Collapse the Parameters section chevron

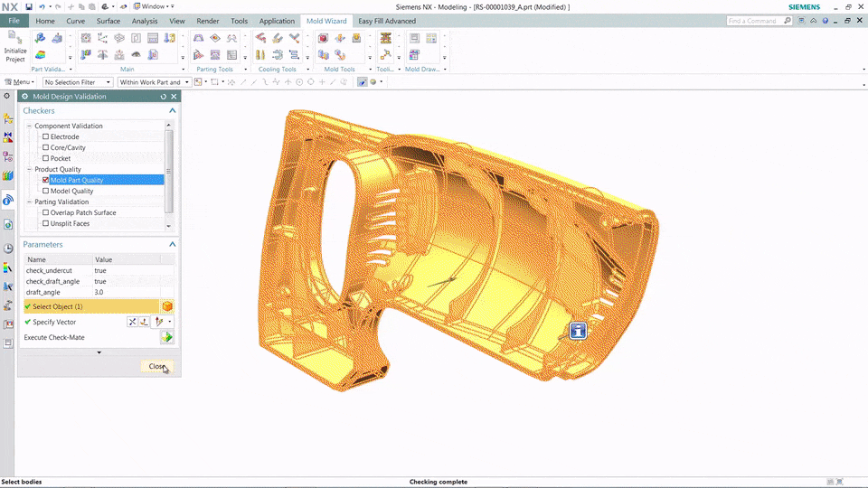[172, 244]
